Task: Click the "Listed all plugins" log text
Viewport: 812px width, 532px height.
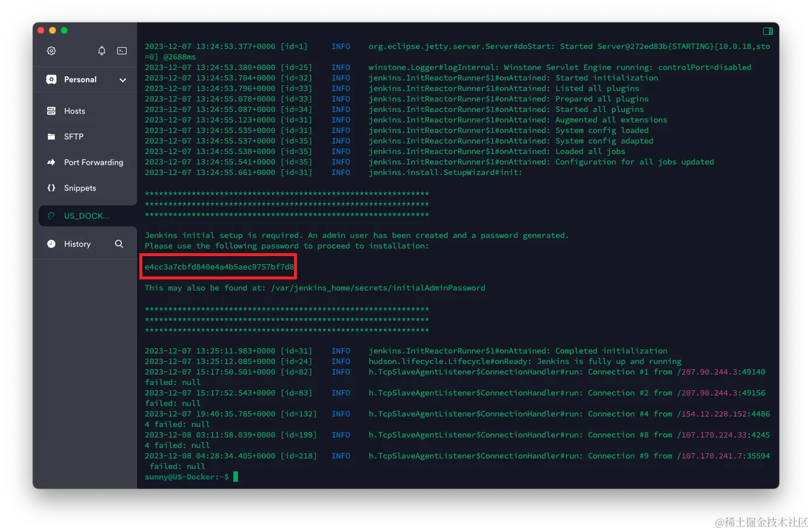Action: click(x=597, y=89)
